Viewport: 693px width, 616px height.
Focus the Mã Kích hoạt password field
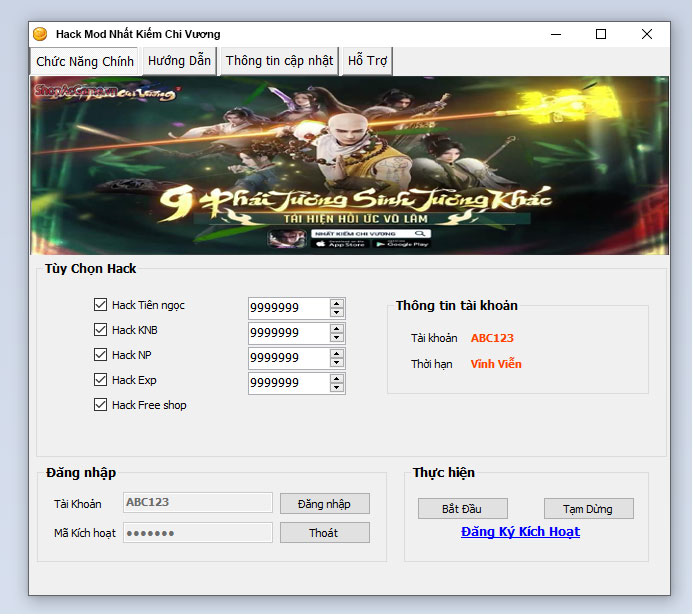tap(198, 533)
